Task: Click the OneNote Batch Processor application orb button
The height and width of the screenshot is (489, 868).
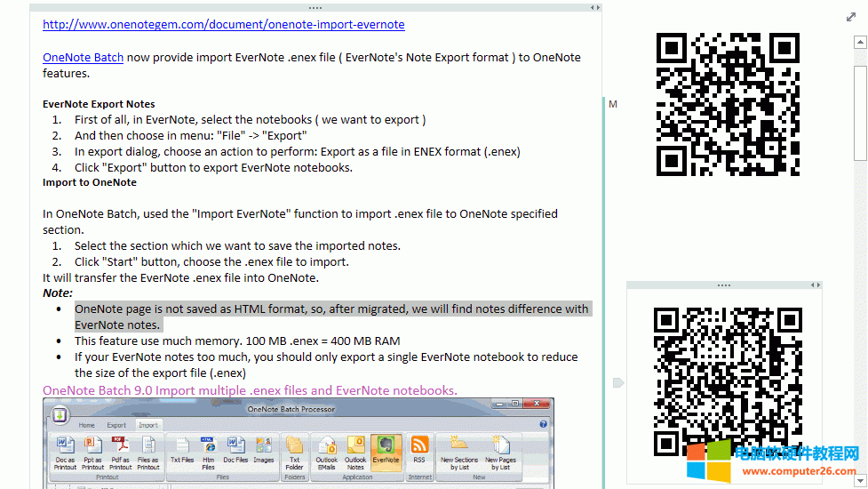Action: 60,414
